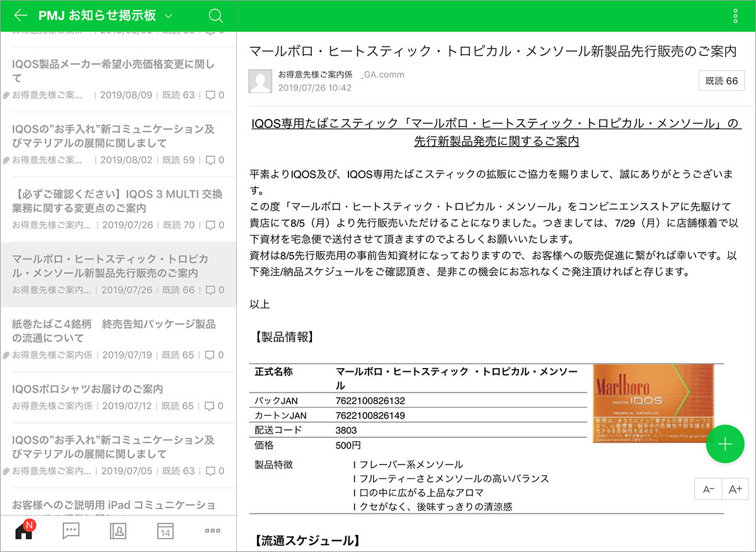Open IQOS 3 MULTI 交換業務 notice
Screen dimensions: 756x552
click(117, 201)
